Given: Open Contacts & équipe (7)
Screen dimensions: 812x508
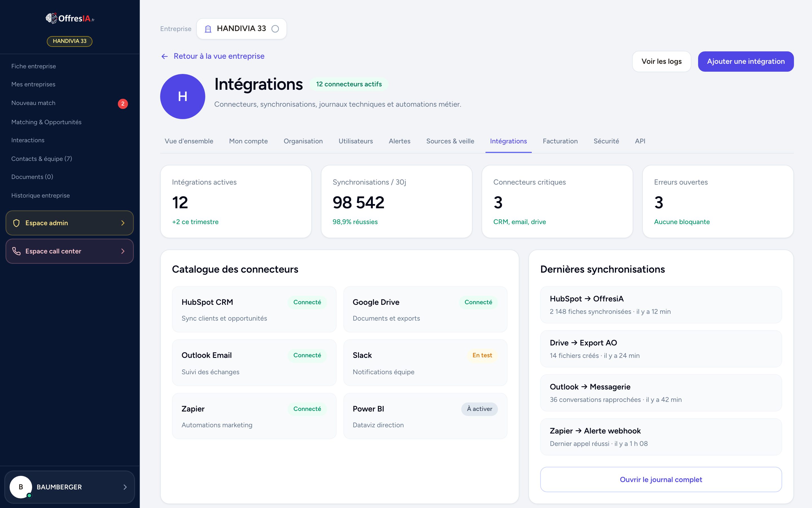Looking at the screenshot, I should tap(42, 159).
